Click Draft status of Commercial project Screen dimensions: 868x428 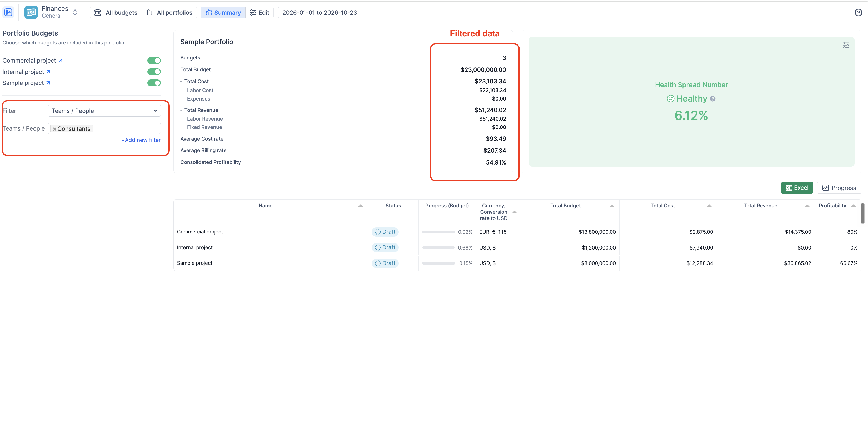(x=385, y=232)
